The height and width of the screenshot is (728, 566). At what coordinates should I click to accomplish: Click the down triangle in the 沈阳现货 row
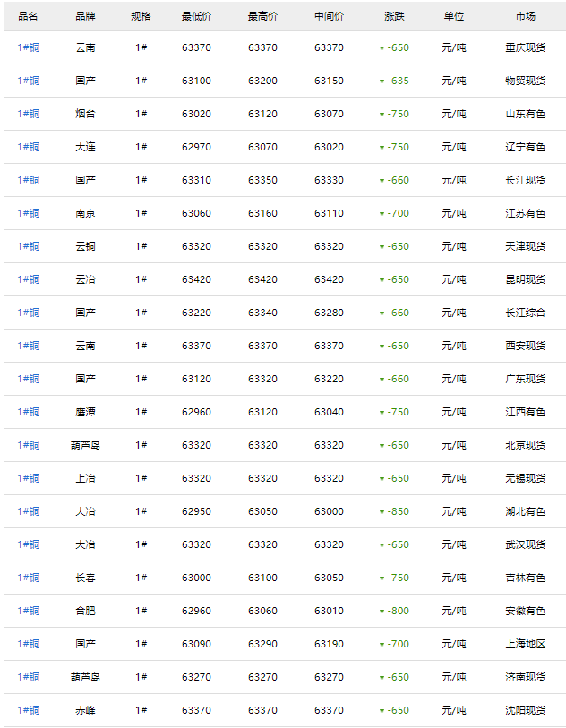click(x=382, y=711)
